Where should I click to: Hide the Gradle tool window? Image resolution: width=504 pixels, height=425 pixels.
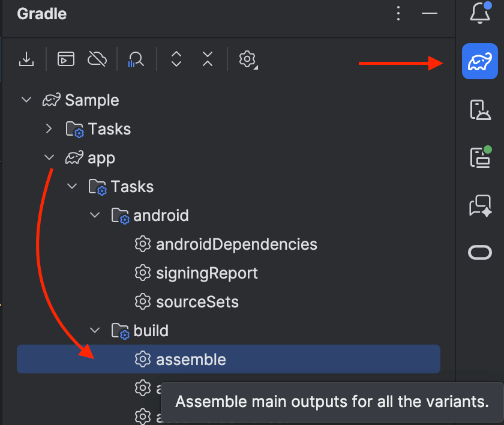pyautogui.click(x=430, y=13)
